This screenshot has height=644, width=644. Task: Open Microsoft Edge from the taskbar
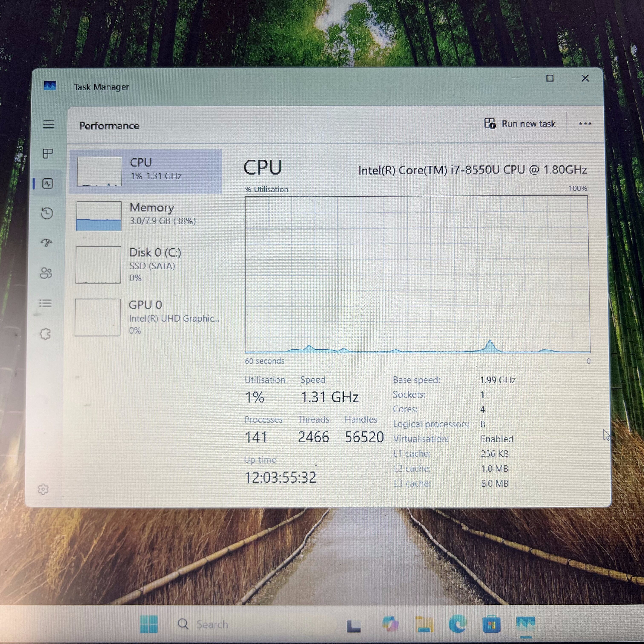458,624
